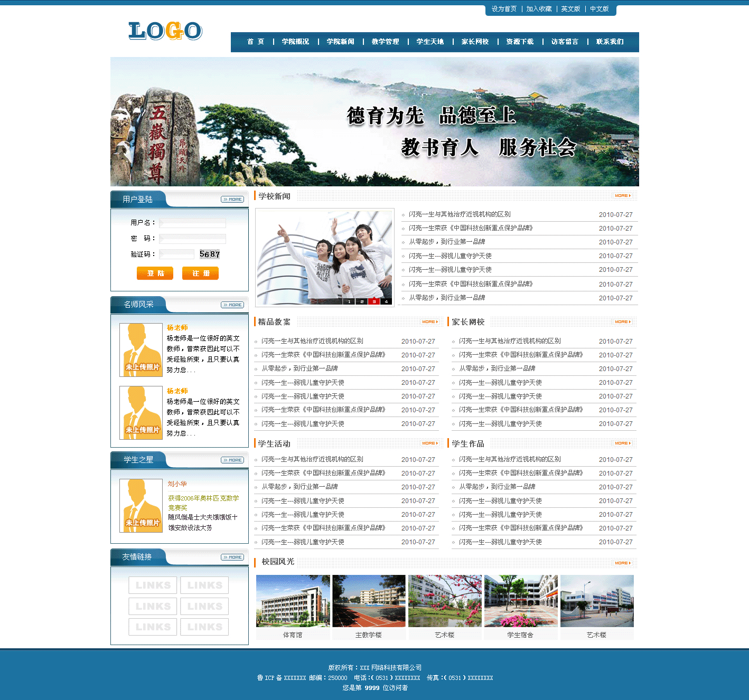
Task: Go to 资源下载 navigation item
Action: [x=520, y=42]
